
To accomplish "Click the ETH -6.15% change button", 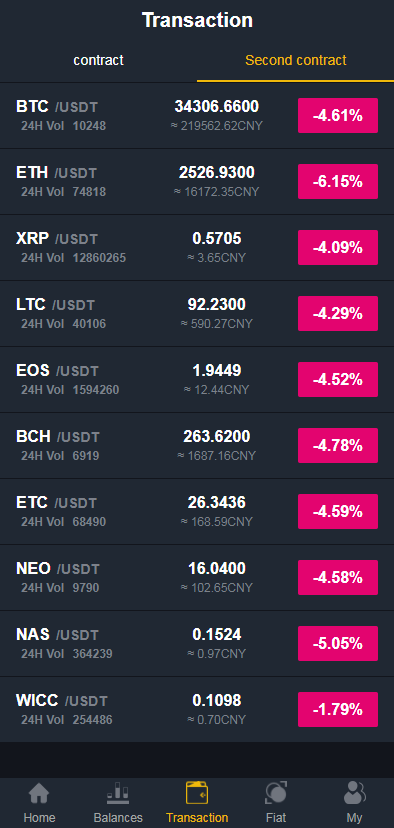I will coord(338,182).
